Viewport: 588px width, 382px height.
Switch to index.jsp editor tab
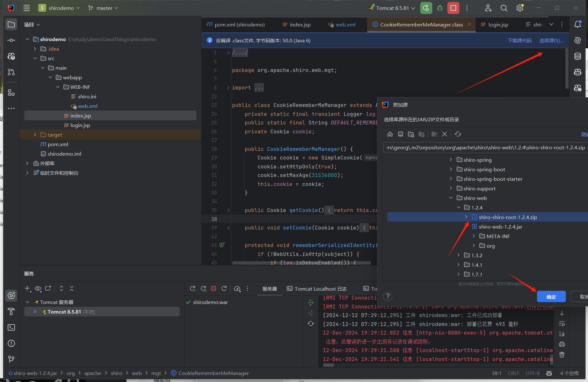click(296, 25)
